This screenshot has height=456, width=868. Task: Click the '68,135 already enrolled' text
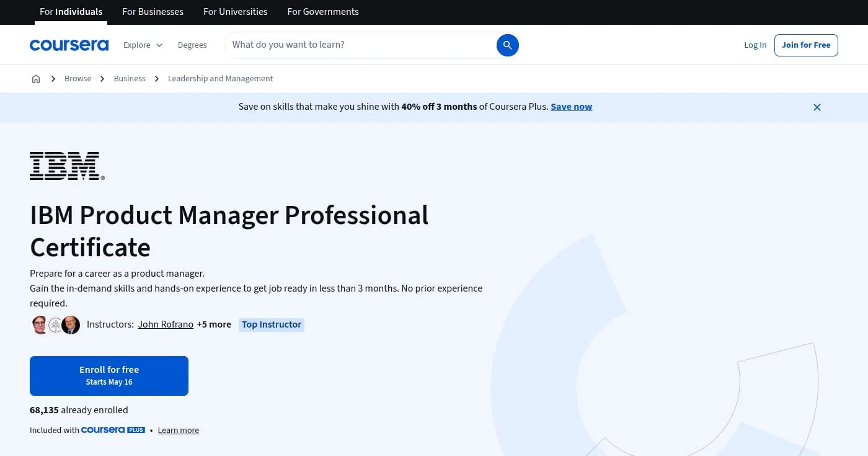tap(79, 410)
